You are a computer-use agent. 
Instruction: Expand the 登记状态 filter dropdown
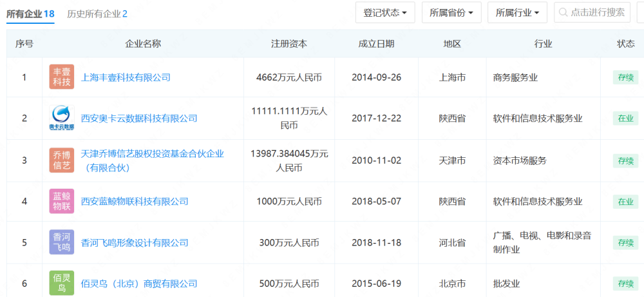coord(385,12)
